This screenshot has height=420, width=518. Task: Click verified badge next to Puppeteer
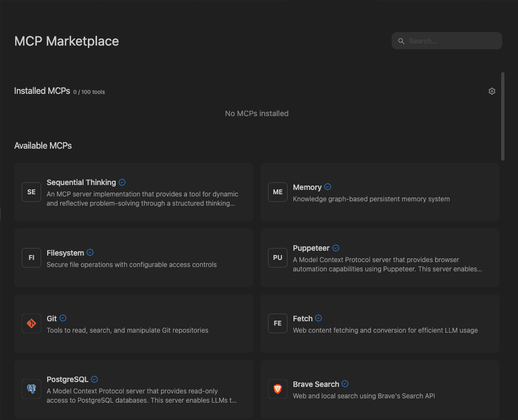[336, 248]
